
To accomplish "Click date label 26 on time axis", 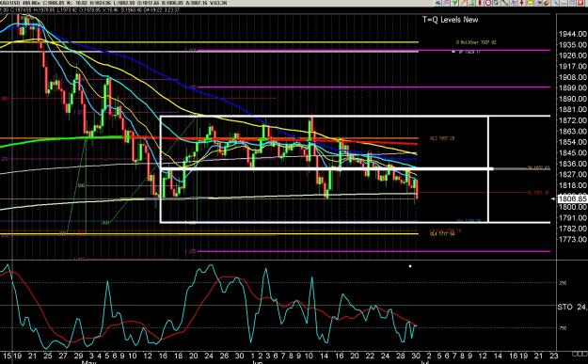I will click(x=224, y=356).
